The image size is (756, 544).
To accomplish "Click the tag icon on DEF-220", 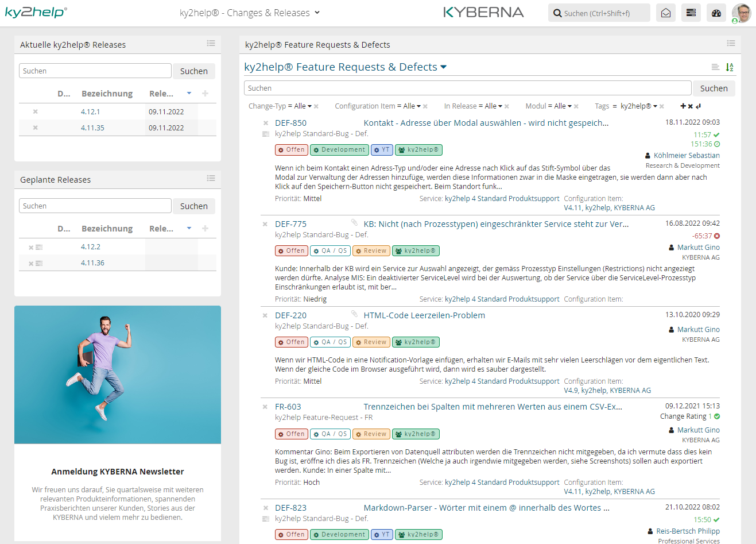I will pyautogui.click(x=354, y=314).
